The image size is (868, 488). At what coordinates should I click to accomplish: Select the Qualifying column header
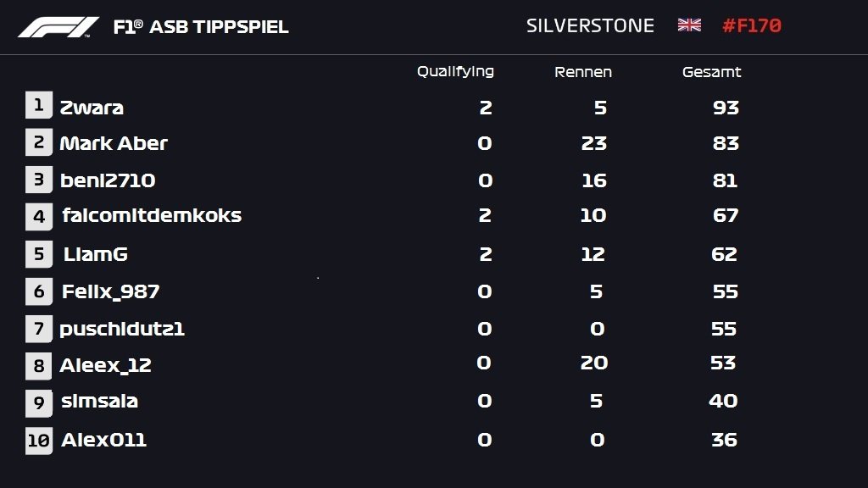tap(455, 72)
